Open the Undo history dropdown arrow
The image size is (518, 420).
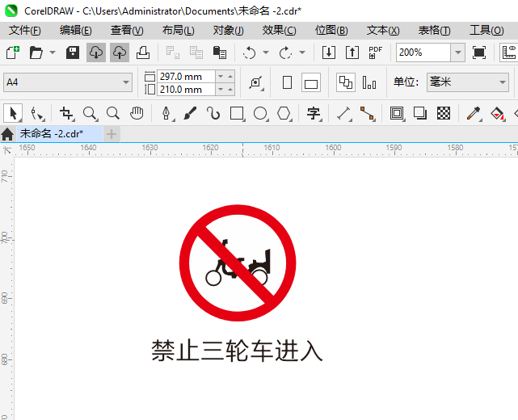point(266,52)
